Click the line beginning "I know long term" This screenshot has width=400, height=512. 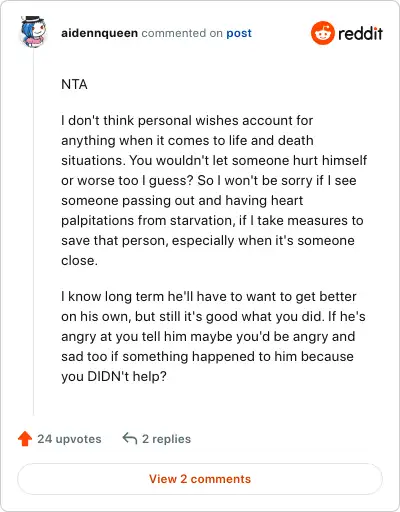click(209, 297)
